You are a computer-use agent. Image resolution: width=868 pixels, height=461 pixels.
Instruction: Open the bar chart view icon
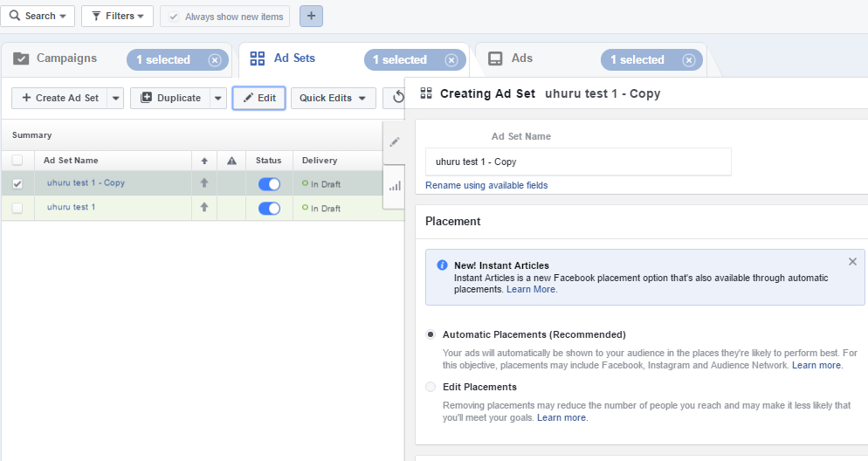(x=395, y=186)
